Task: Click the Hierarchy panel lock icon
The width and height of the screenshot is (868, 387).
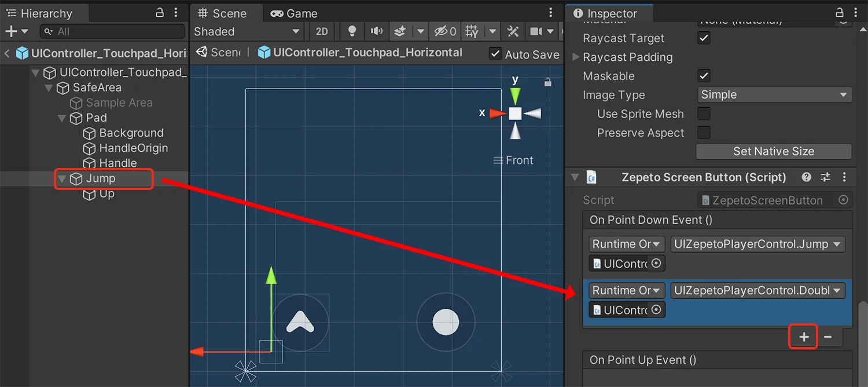Action: [160, 13]
